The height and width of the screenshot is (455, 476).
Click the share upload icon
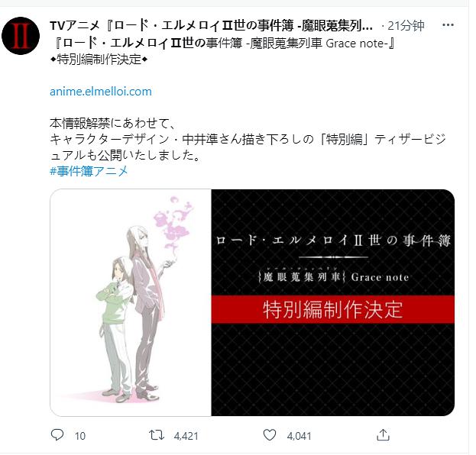pyautogui.click(x=383, y=435)
